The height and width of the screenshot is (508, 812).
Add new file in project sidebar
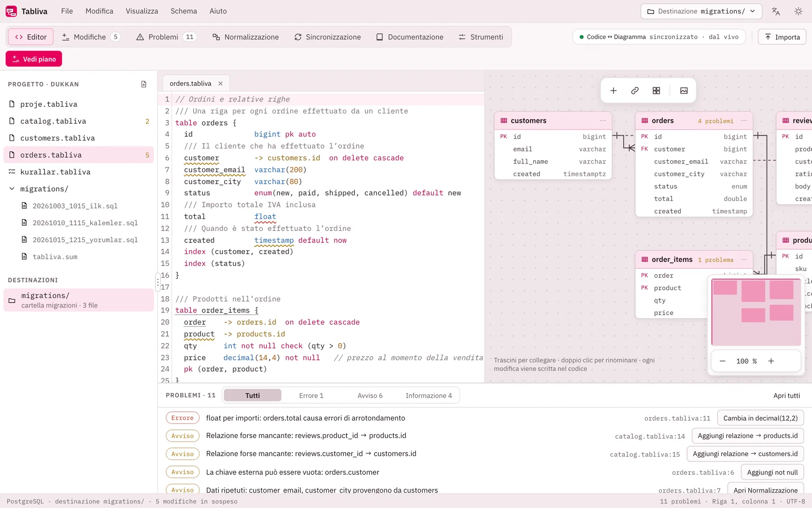[144, 84]
